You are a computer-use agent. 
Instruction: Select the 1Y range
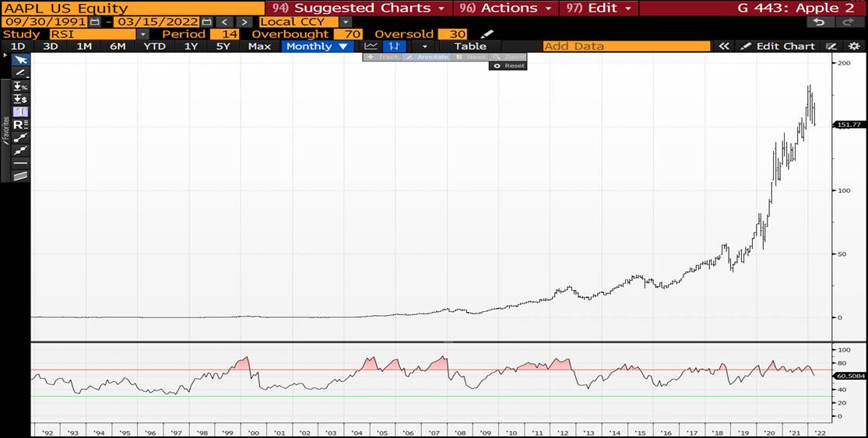point(191,47)
